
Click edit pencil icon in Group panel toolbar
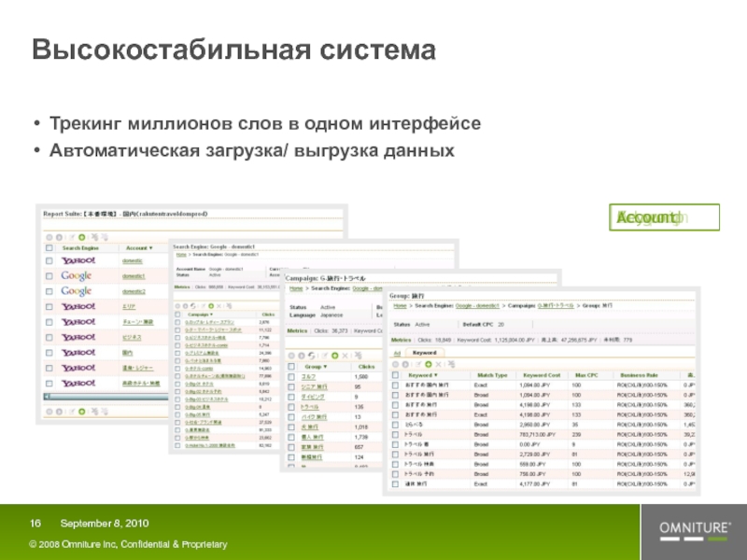(417, 364)
